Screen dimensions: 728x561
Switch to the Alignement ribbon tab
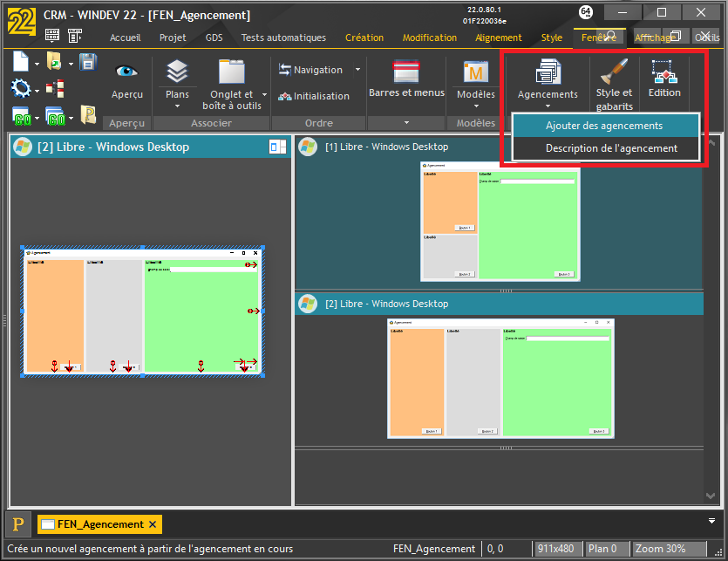coord(499,38)
